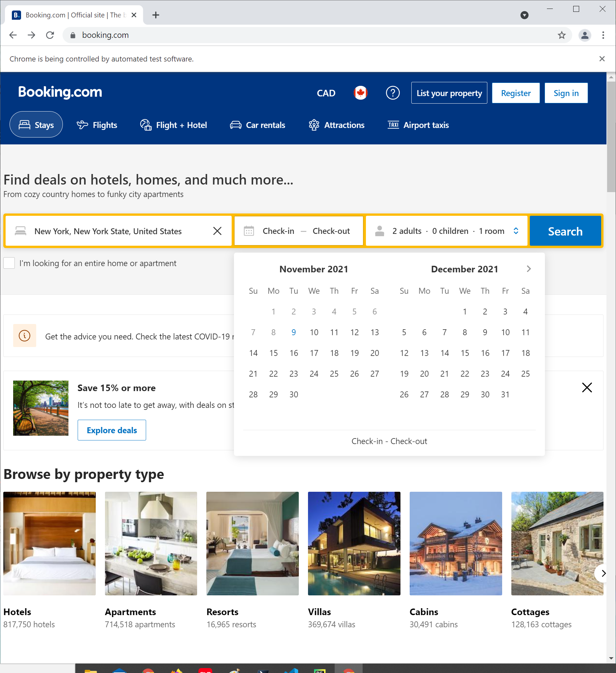This screenshot has height=673, width=616.
Task: Click the Villas title link
Action: point(319,611)
